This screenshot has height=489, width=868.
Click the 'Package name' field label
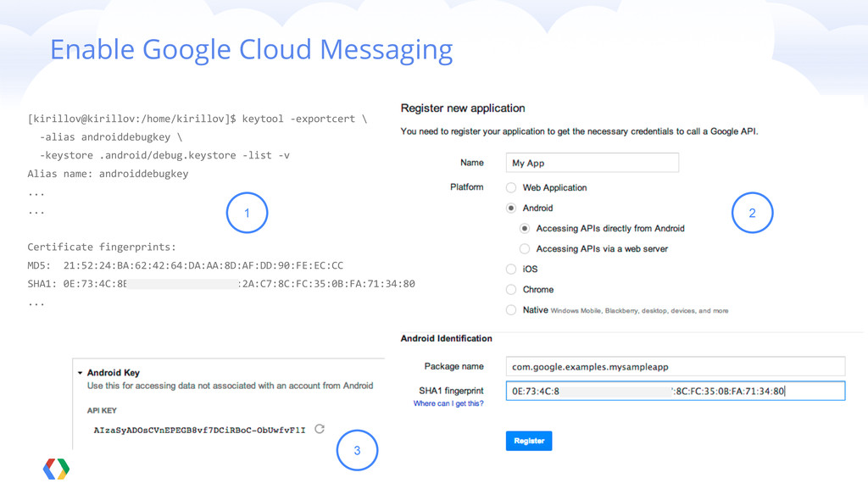pos(454,366)
